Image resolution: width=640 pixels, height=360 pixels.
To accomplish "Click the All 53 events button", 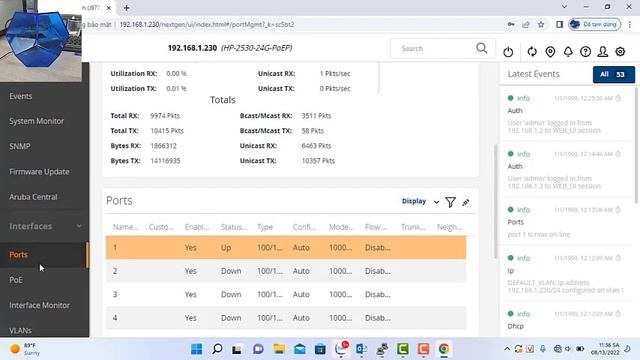I will [613, 74].
